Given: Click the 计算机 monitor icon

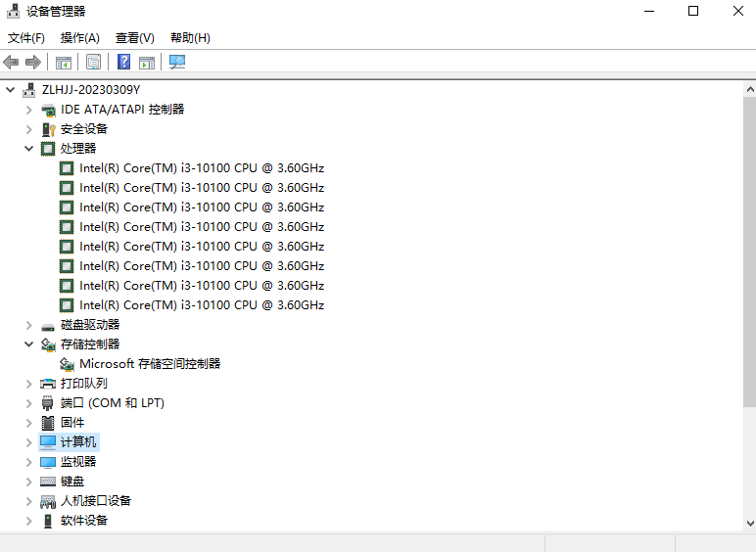Looking at the screenshot, I should (x=48, y=442).
